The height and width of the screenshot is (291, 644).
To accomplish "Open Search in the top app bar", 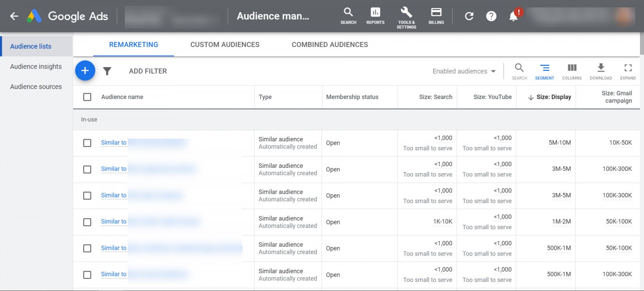I will (x=348, y=16).
